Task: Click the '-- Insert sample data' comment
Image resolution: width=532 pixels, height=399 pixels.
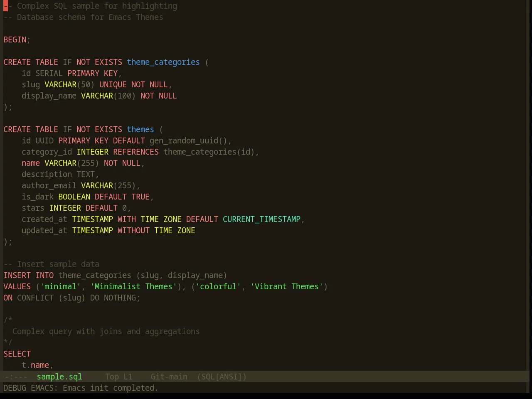Action: point(52,264)
